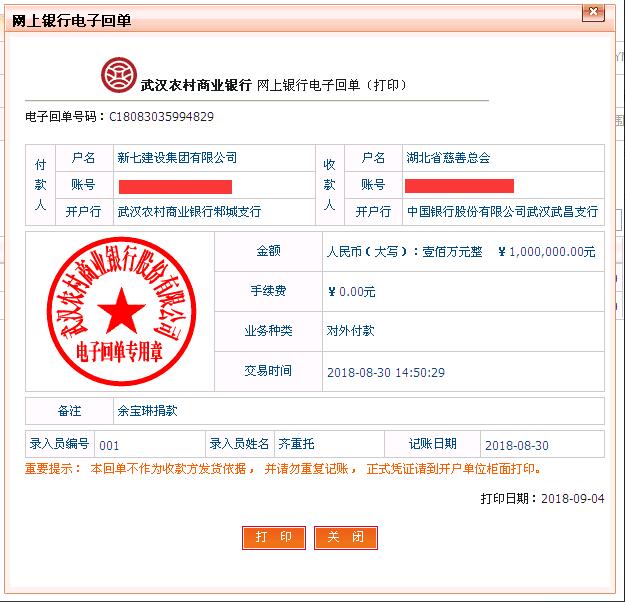Screen dimensions: 625x602
Task: Click the 录入员姓名 label cell
Action: click(x=240, y=444)
